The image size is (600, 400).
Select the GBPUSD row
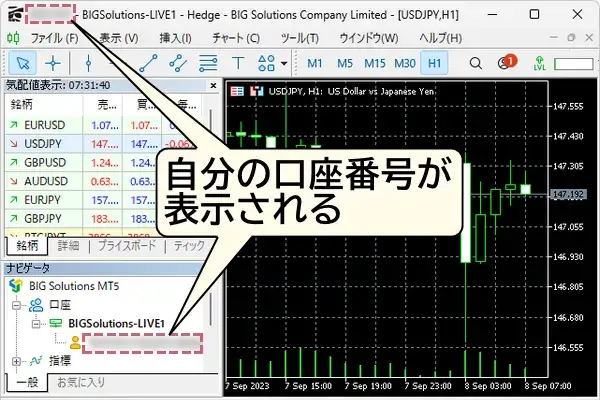82,163
